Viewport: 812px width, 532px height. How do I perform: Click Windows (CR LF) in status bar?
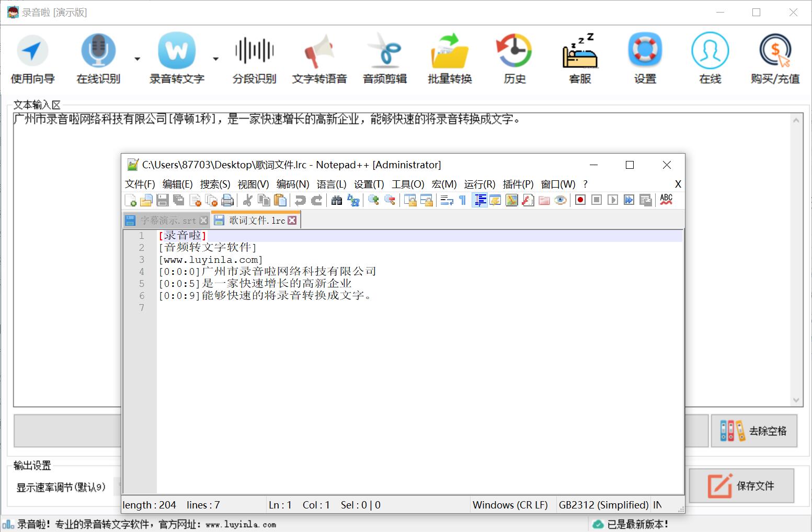pos(510,505)
